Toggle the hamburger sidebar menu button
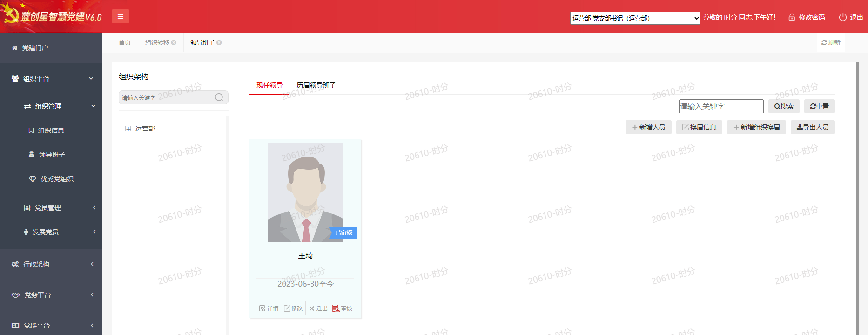Viewport: 868px width, 335px height. 121,16
